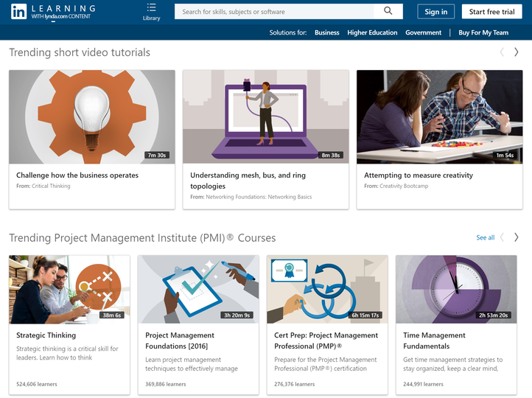Viewport: 532px width, 398px height.
Task: Click the 2h 53m 20s duration badge
Action: tap(494, 315)
